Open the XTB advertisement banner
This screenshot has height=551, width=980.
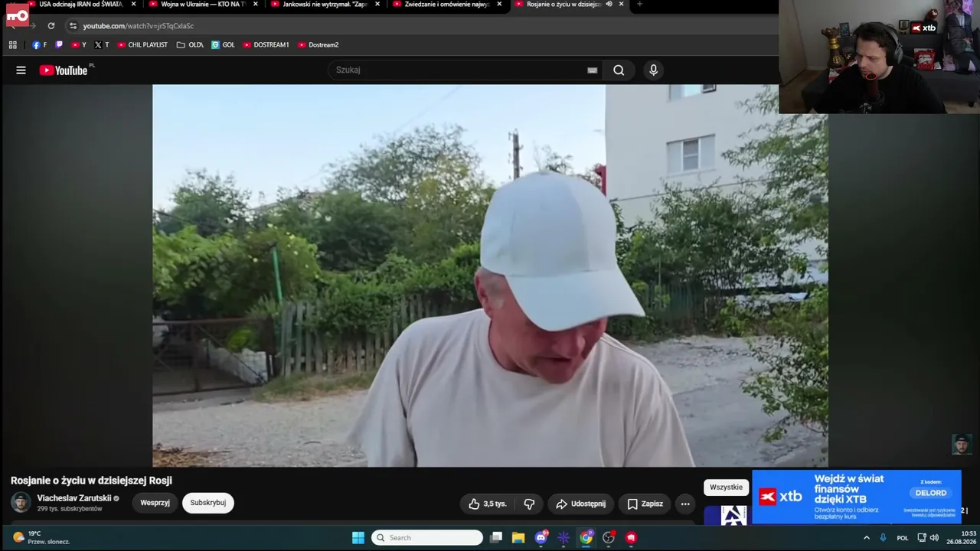[857, 497]
